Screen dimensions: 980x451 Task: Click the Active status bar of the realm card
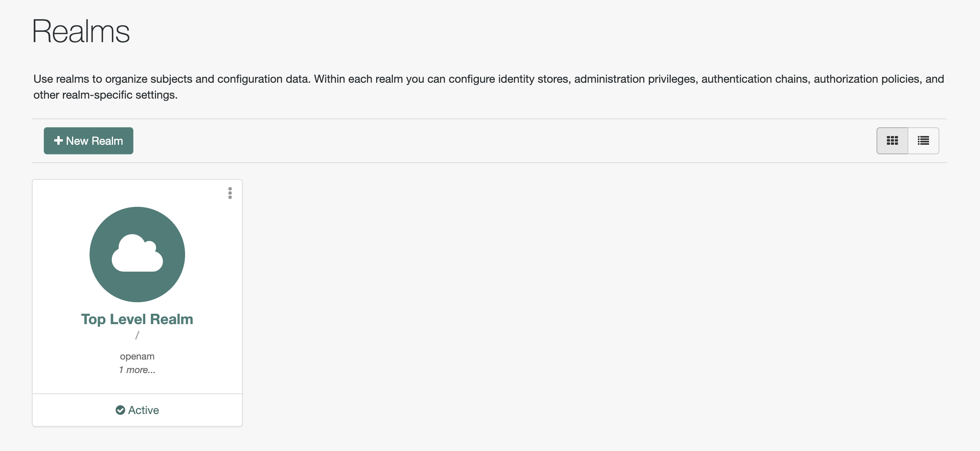coord(137,410)
